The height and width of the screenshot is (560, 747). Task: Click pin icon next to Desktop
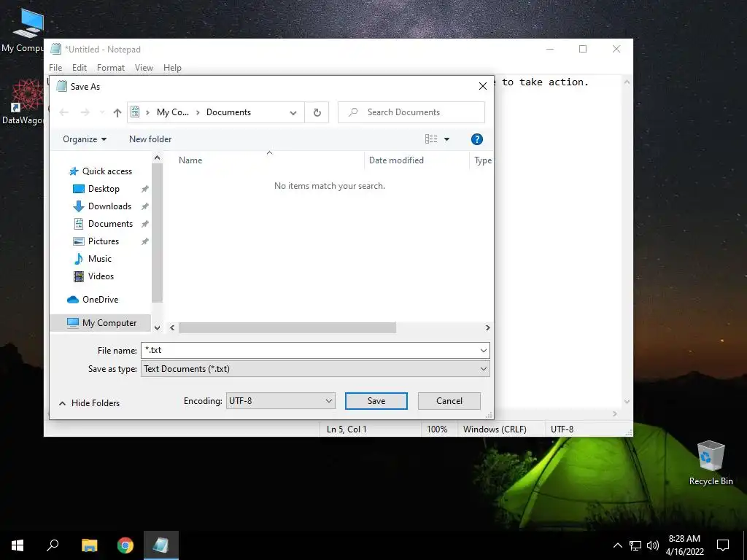click(145, 189)
